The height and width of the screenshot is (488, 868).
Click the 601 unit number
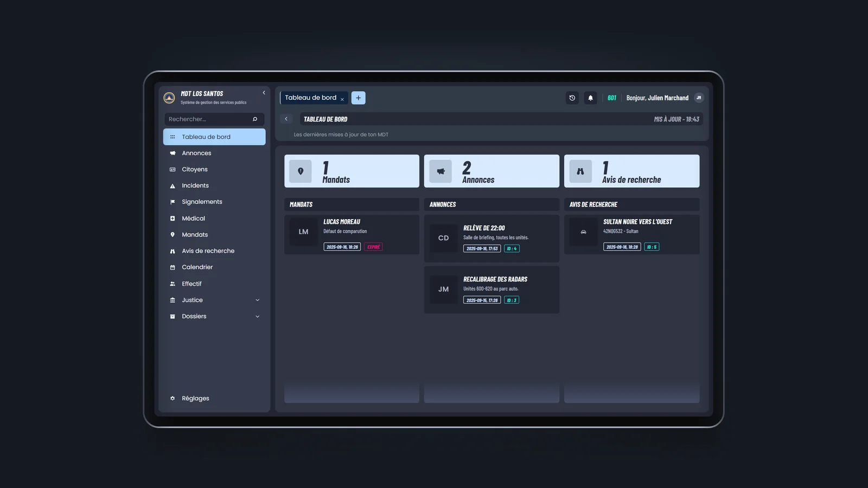click(612, 98)
